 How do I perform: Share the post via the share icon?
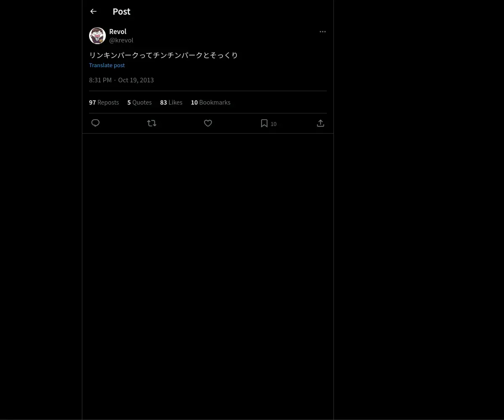coord(320,123)
